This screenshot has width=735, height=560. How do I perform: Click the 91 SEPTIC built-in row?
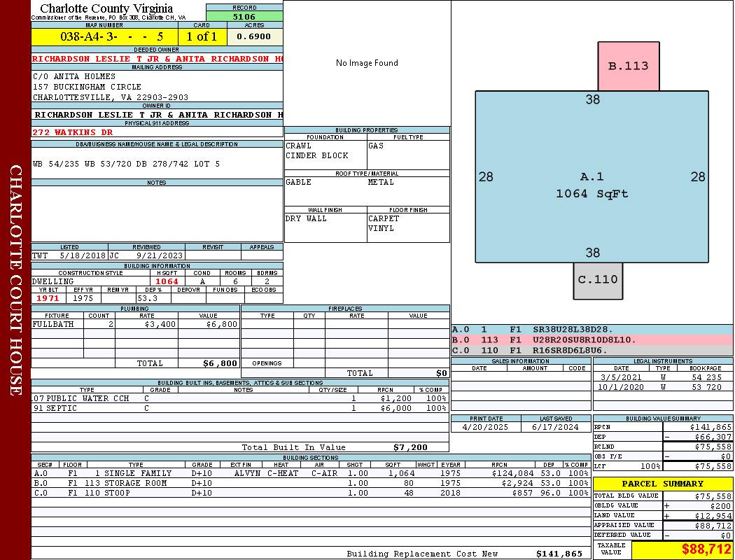239,408
